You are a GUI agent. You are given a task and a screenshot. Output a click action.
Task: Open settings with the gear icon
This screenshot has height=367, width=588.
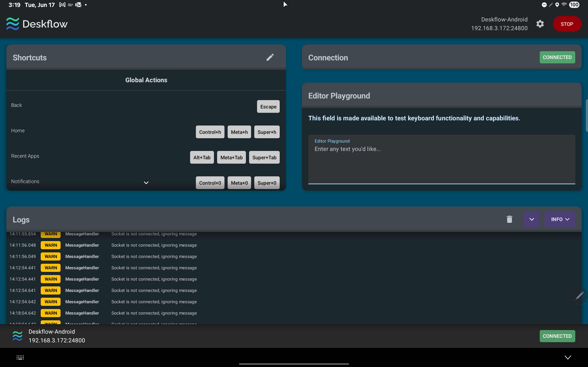(x=540, y=24)
